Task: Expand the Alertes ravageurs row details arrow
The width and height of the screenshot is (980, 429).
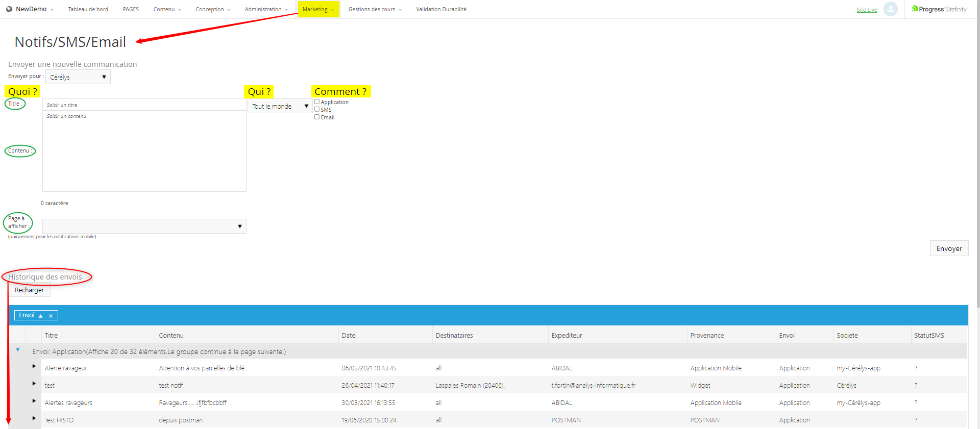Action: coord(34,401)
